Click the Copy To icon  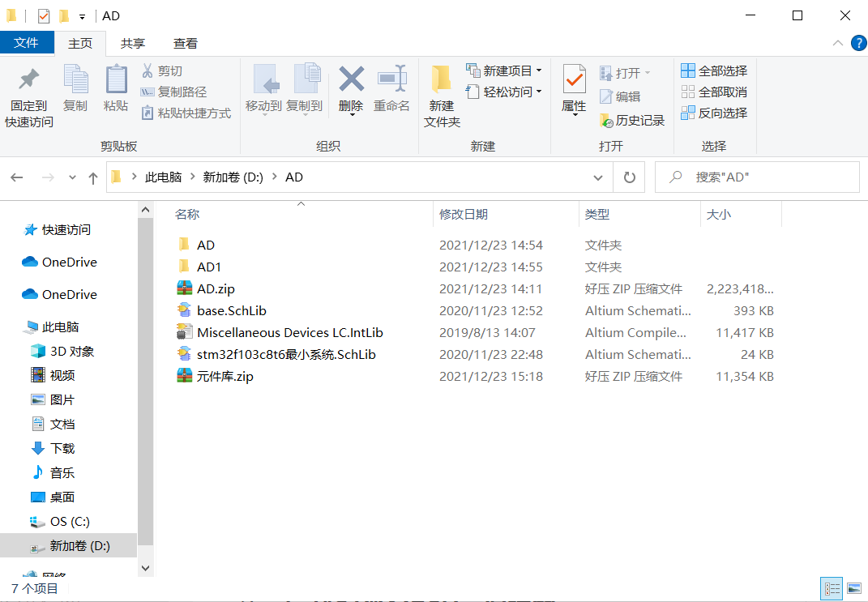tap(307, 79)
